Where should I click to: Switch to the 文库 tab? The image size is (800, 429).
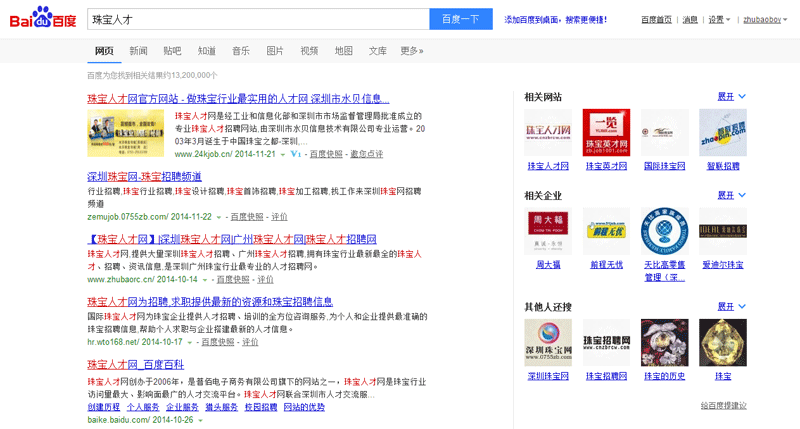378,51
